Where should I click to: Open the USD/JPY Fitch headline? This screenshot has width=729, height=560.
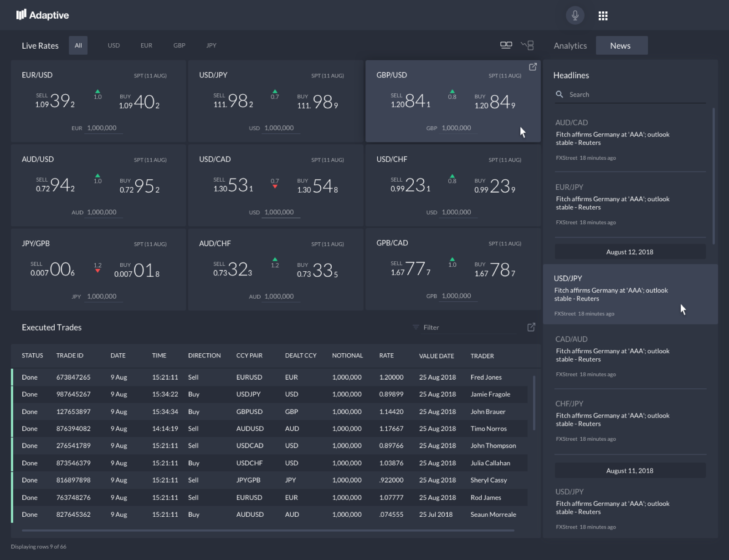point(611,294)
